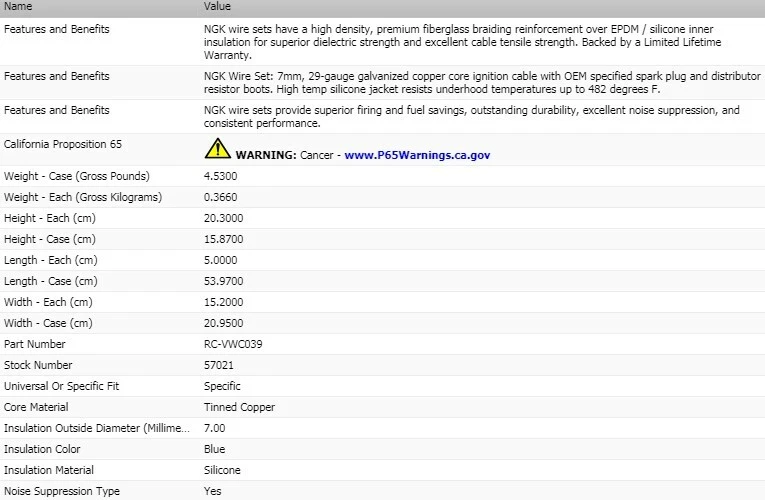Select the 'Width - Each (cm)' label
The width and height of the screenshot is (765, 500).
tap(48, 302)
